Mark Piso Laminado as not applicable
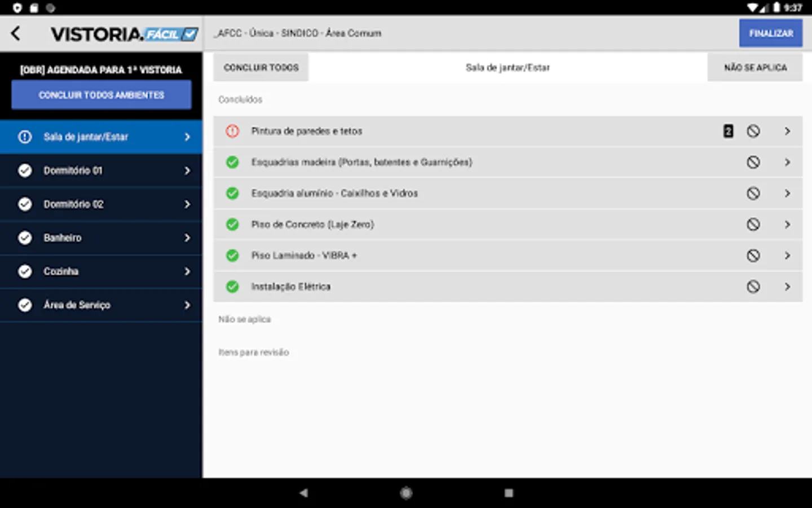812x508 pixels. 753,255
